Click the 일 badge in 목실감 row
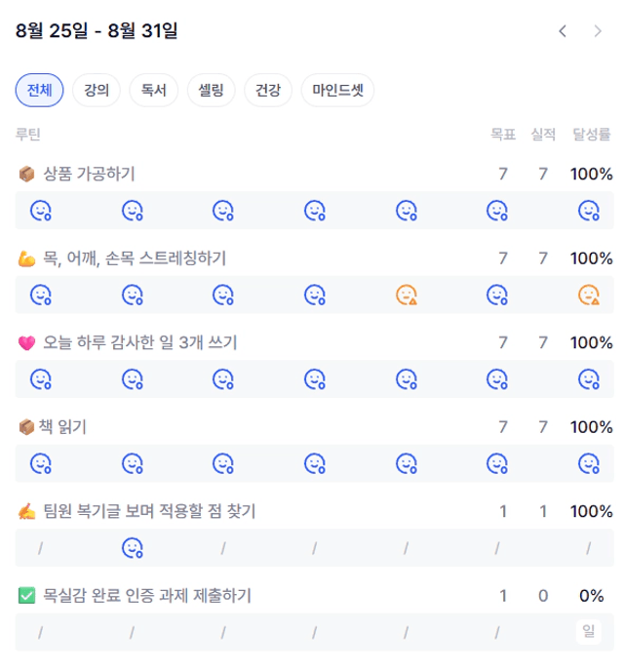Image resolution: width=624 pixels, height=672 pixels. click(x=589, y=631)
